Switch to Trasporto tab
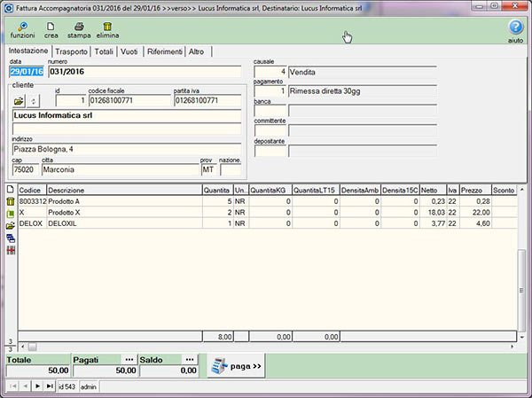Screen dimensions: 532x398 71,51
